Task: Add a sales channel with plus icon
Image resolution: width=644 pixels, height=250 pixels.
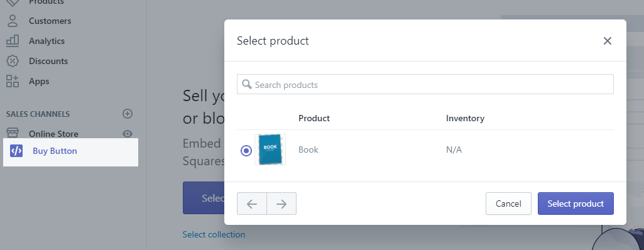Action: [x=128, y=114]
